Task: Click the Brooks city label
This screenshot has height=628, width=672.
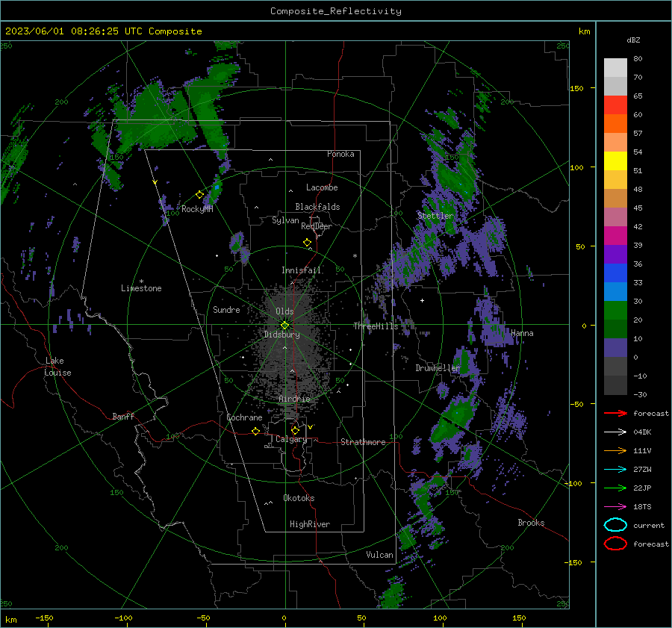Action: pyautogui.click(x=531, y=523)
